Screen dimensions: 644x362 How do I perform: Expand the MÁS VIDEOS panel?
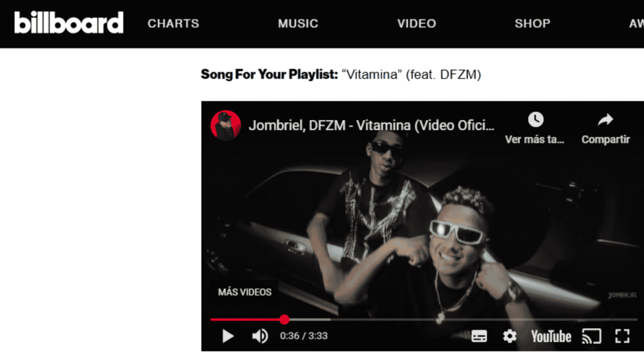click(245, 292)
